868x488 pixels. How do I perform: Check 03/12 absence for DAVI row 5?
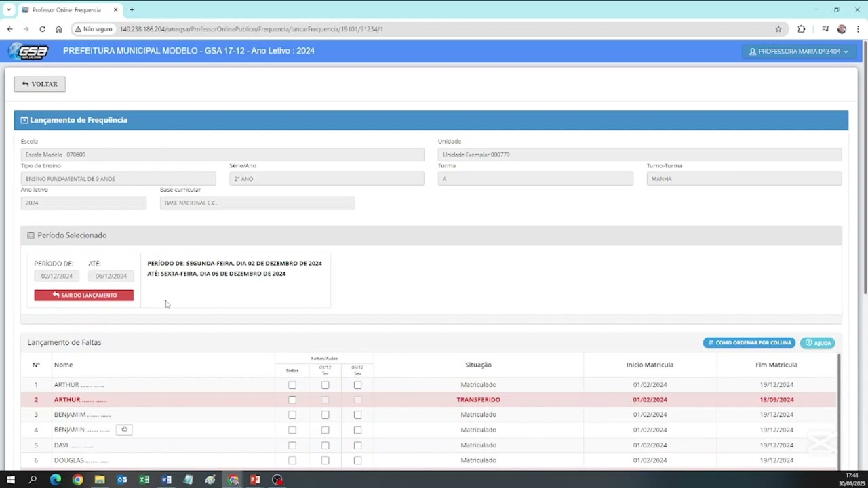[325, 445]
